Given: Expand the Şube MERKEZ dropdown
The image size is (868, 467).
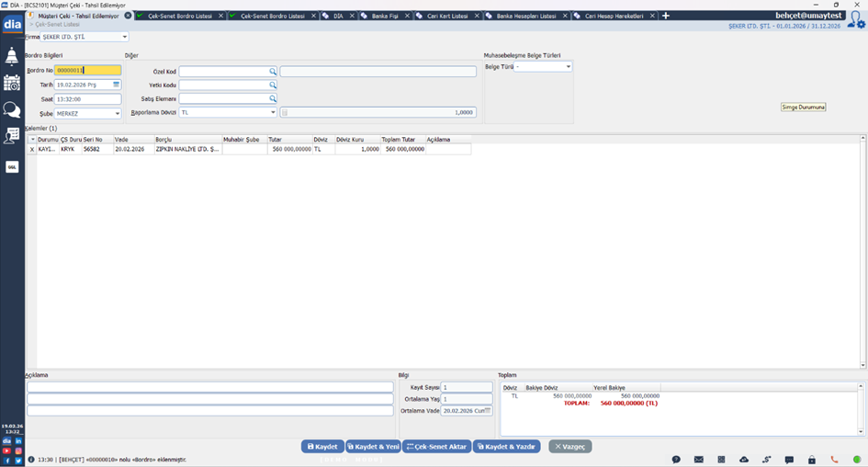Looking at the screenshot, I should [x=118, y=113].
